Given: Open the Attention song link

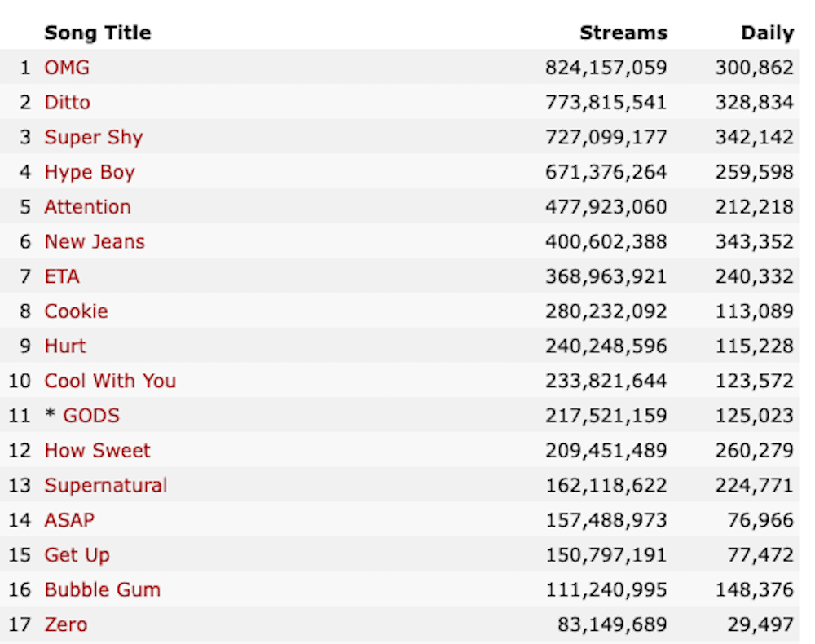Looking at the screenshot, I should coord(88,207).
